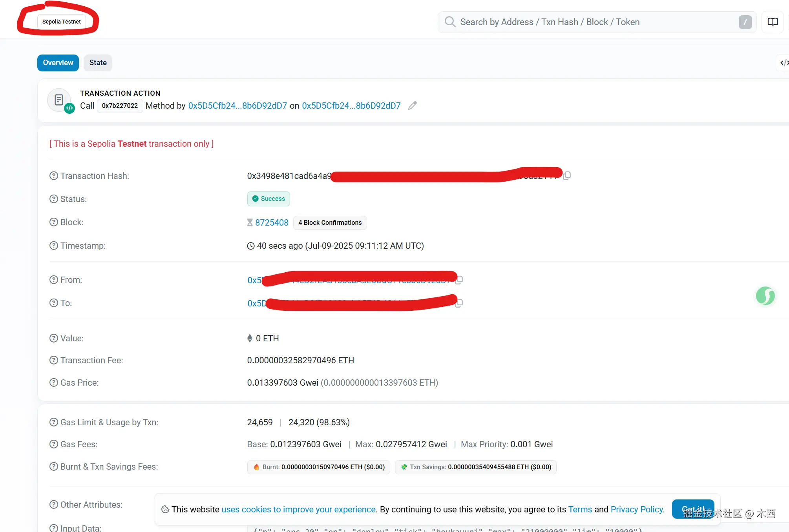Image resolution: width=789 pixels, height=532 pixels.
Task: Copy the From address using copy icon
Action: tap(459, 280)
